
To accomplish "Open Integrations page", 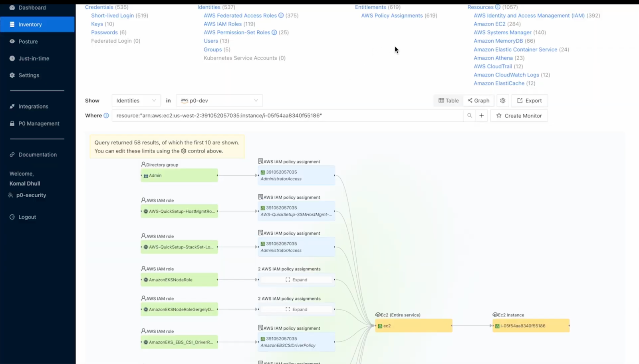I will click(x=33, y=107).
